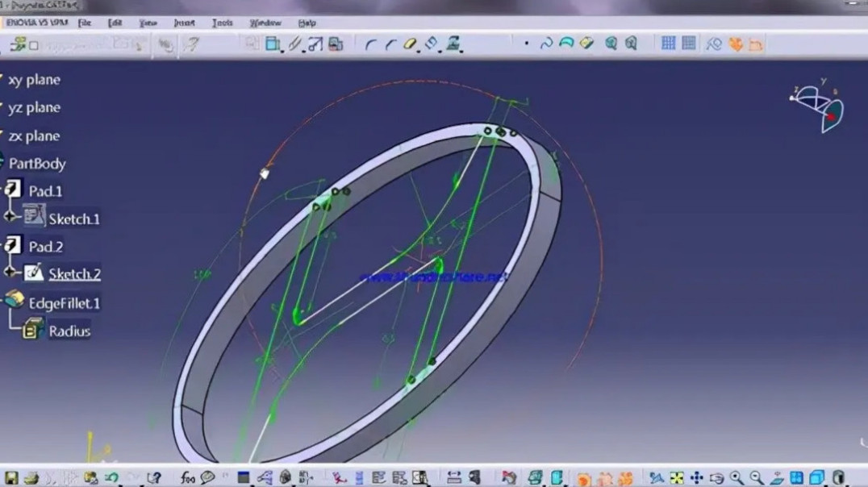The width and height of the screenshot is (868, 487).
Task: Select zx plane in the tree
Action: [x=35, y=135]
